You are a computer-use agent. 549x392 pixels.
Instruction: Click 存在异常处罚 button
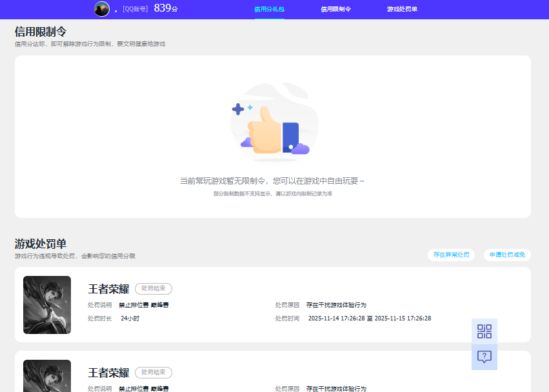pos(451,255)
